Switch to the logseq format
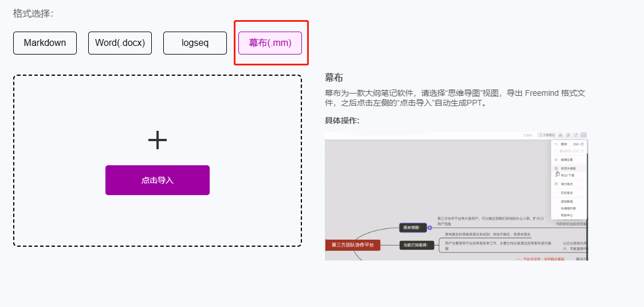 click(195, 43)
